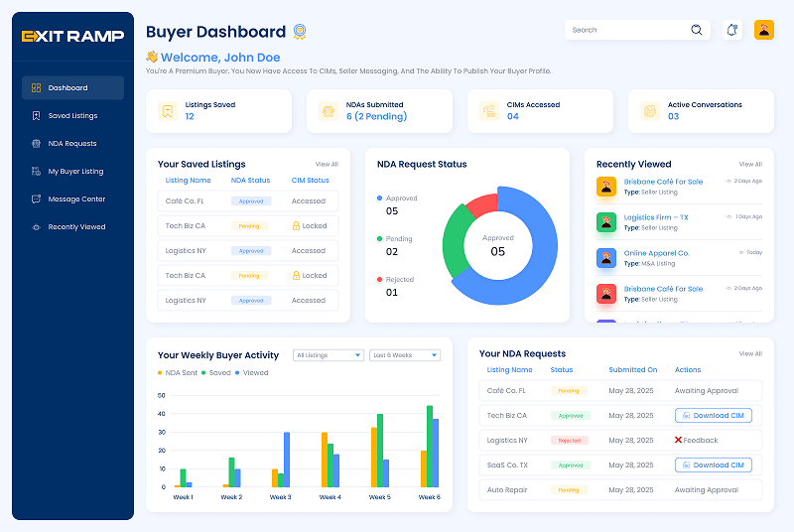
Task: Open the user profile avatar
Action: (x=764, y=30)
